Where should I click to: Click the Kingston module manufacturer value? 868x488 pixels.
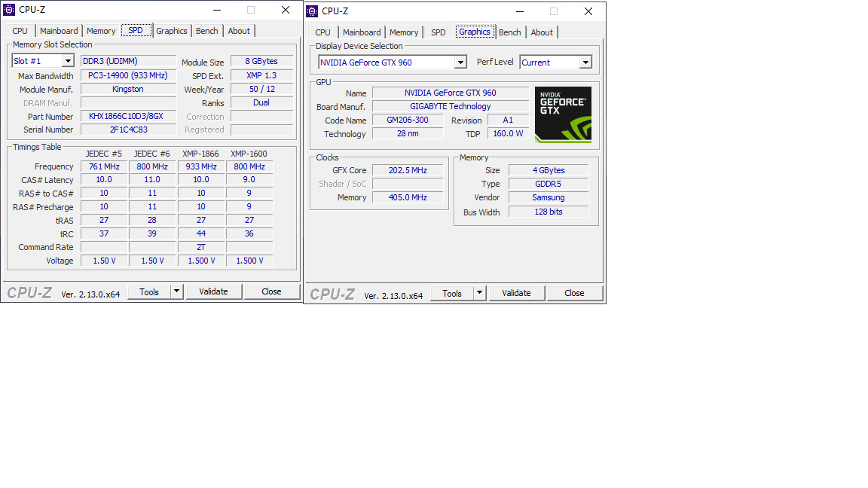coord(128,89)
